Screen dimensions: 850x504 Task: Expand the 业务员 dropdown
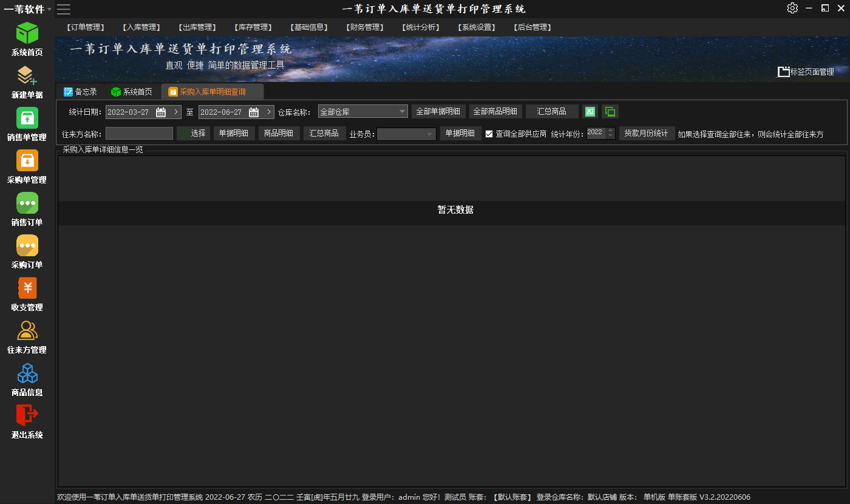click(x=429, y=134)
